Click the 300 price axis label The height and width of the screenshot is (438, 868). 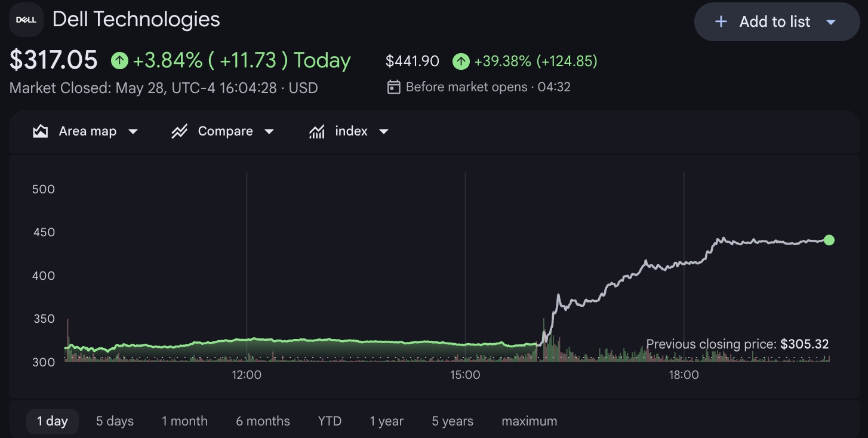click(x=43, y=362)
